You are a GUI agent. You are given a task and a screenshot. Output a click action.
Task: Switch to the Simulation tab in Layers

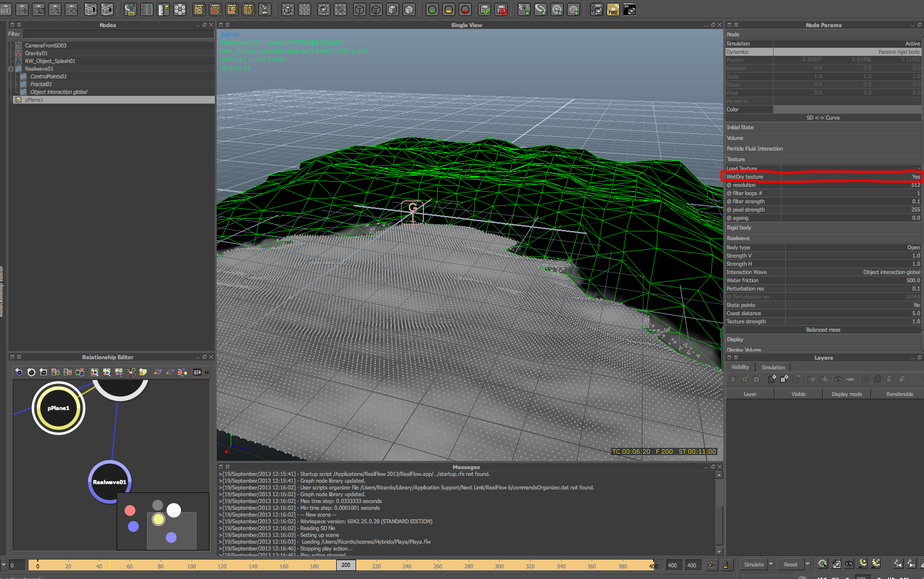[773, 367]
